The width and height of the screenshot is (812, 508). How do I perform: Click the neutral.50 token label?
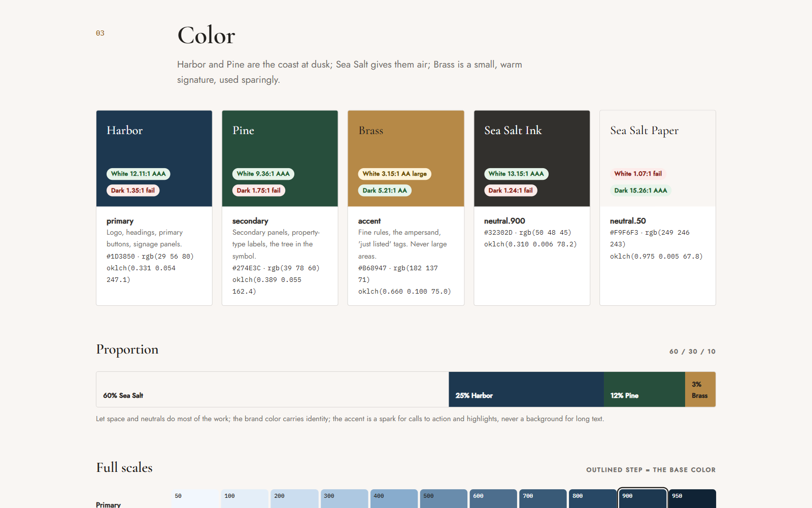(x=628, y=221)
